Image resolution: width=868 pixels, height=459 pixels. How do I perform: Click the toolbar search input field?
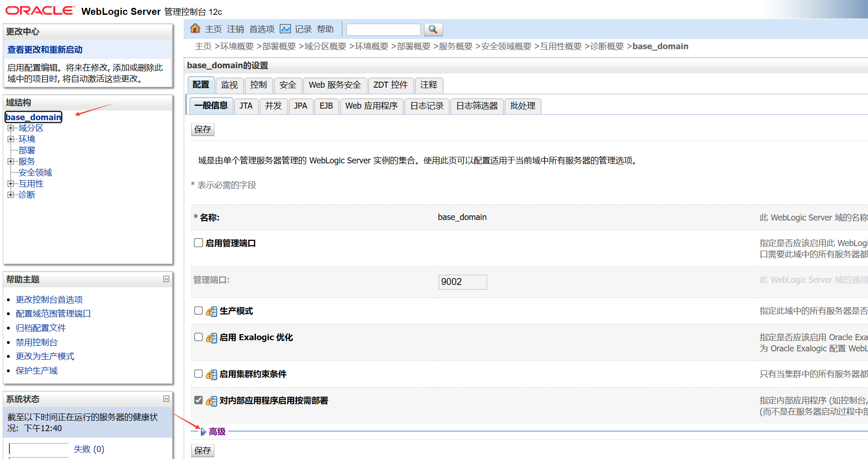pos(383,30)
